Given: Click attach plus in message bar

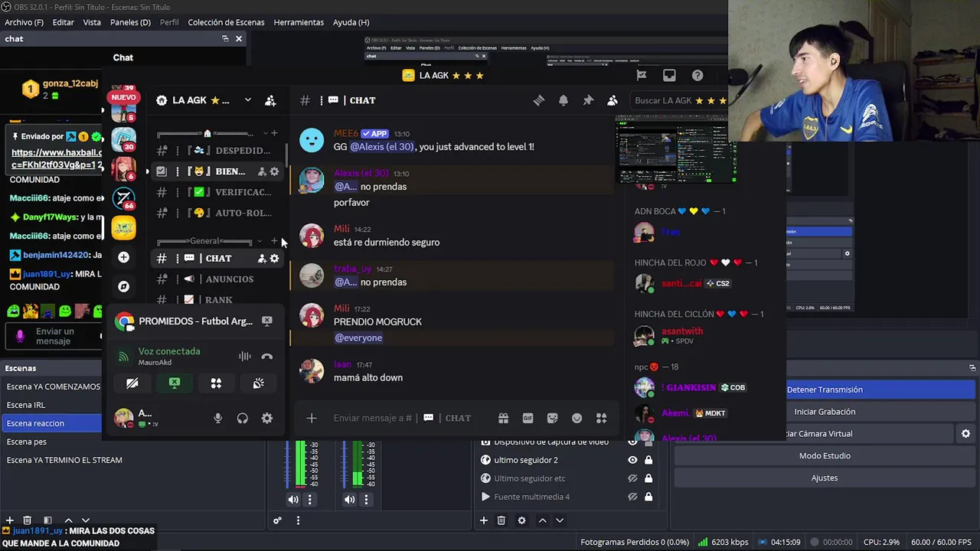Looking at the screenshot, I should click(x=312, y=418).
